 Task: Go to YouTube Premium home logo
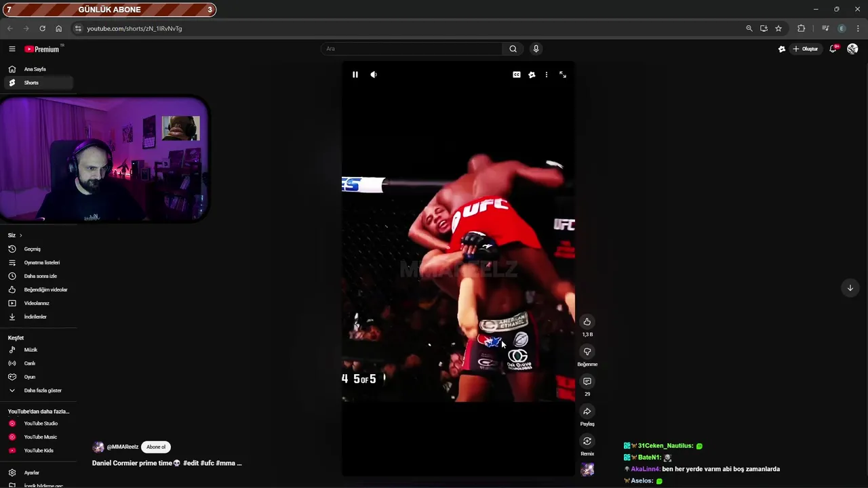(42, 49)
